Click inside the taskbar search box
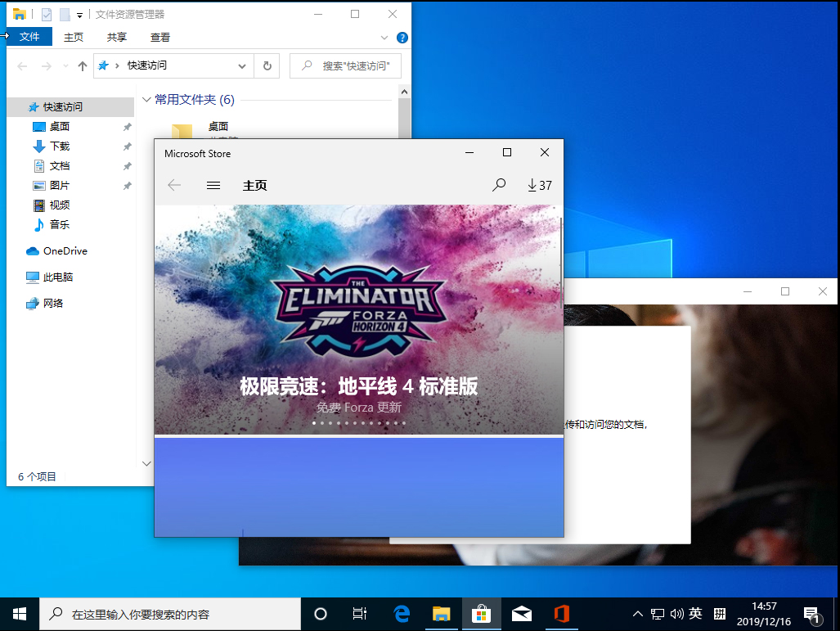Screen dimensions: 840x631 pyautogui.click(x=172, y=613)
